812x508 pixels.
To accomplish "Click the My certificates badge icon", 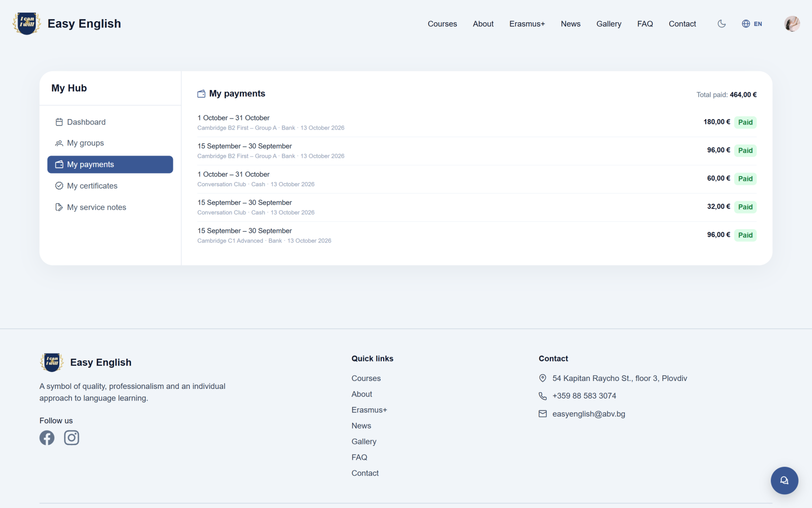I will click(x=59, y=186).
